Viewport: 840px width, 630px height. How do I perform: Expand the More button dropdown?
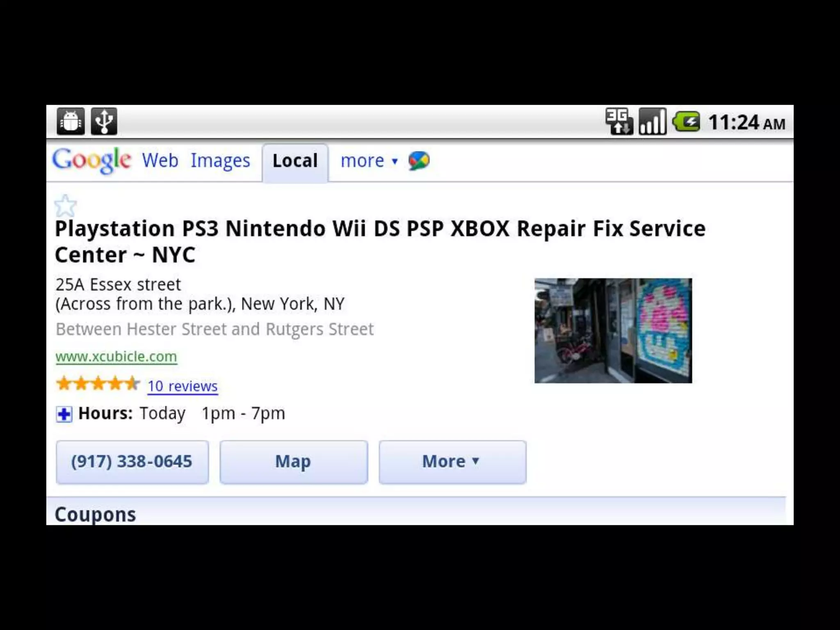pyautogui.click(x=452, y=462)
